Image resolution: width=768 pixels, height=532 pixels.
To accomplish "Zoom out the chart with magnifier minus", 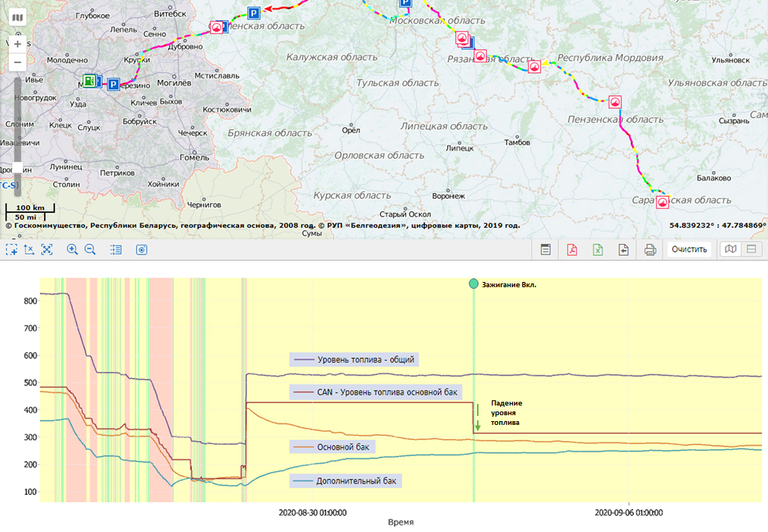I will pos(90,250).
